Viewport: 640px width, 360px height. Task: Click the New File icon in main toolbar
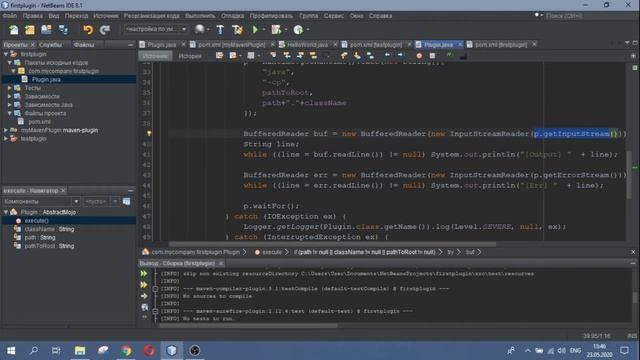coord(13,30)
